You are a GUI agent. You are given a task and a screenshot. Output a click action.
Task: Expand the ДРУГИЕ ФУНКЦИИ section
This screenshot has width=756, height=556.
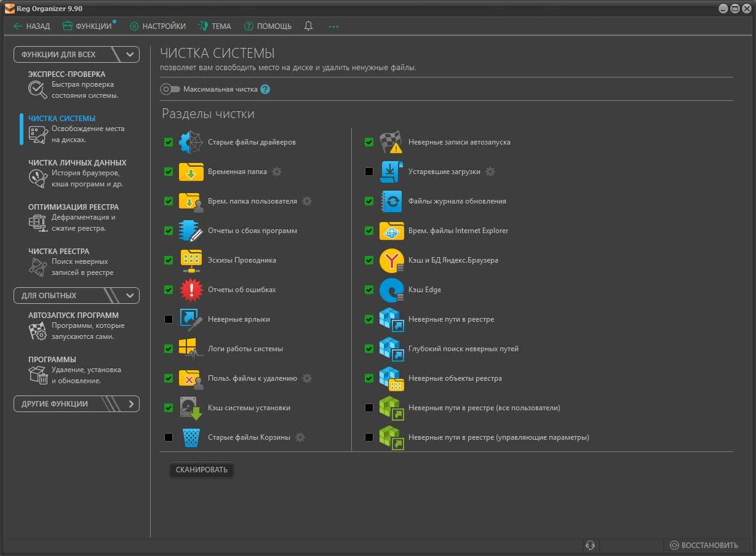coord(130,404)
